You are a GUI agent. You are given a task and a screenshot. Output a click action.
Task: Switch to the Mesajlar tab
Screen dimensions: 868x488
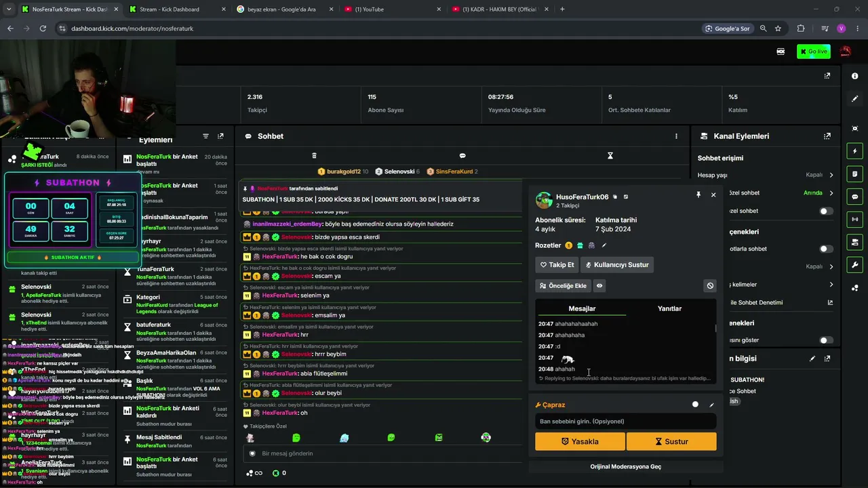[x=582, y=309]
